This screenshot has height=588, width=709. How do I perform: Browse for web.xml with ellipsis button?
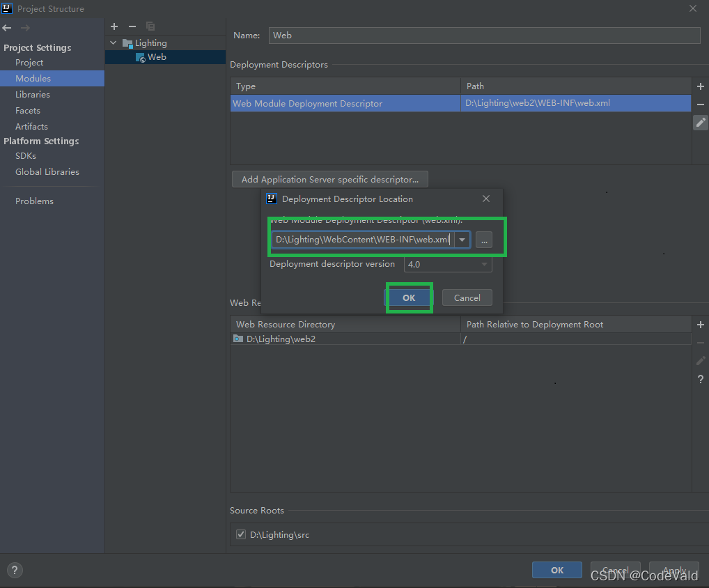[x=484, y=240]
